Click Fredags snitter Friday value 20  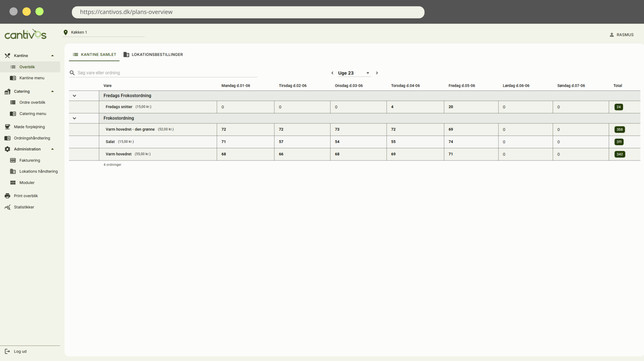451,107
